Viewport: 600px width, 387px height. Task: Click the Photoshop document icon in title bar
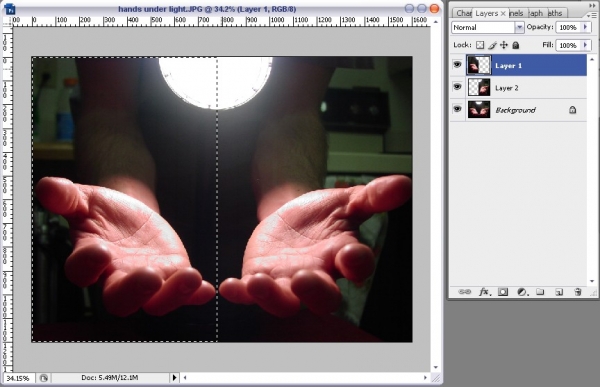(11, 8)
